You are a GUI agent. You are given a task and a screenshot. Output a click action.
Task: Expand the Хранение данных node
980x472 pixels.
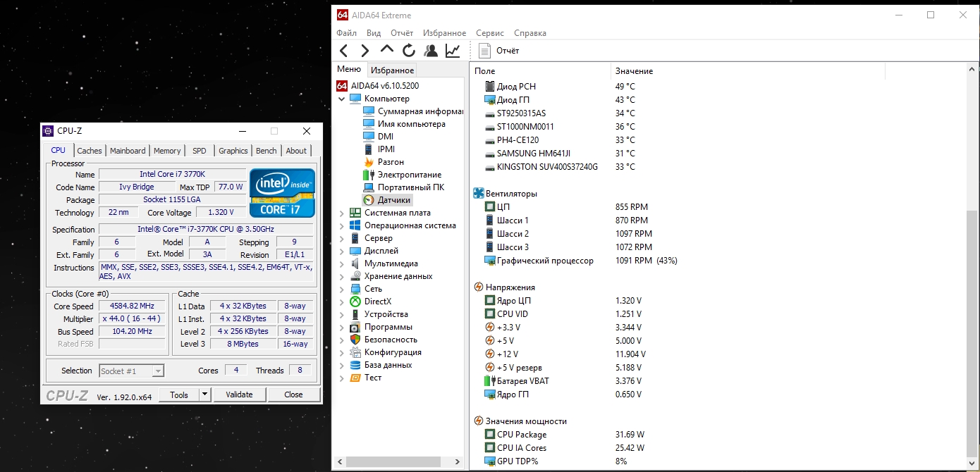click(x=342, y=276)
